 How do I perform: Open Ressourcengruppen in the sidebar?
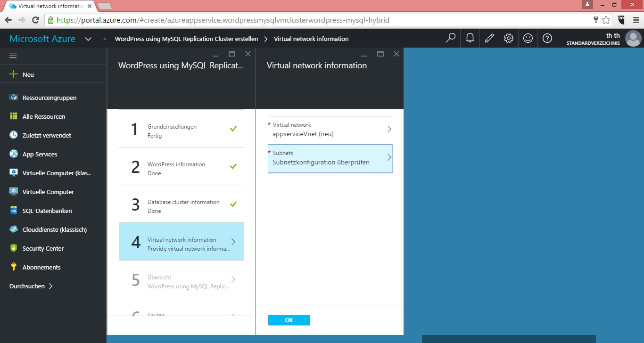pos(49,98)
